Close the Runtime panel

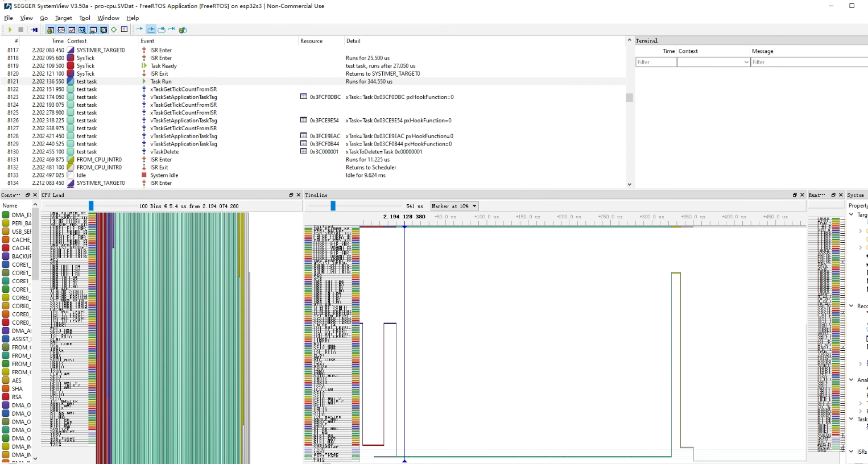click(841, 195)
